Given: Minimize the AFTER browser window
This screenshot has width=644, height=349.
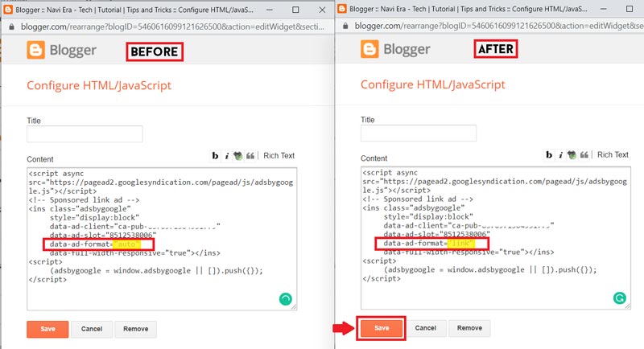Looking at the screenshot, I should pyautogui.click(x=603, y=9).
